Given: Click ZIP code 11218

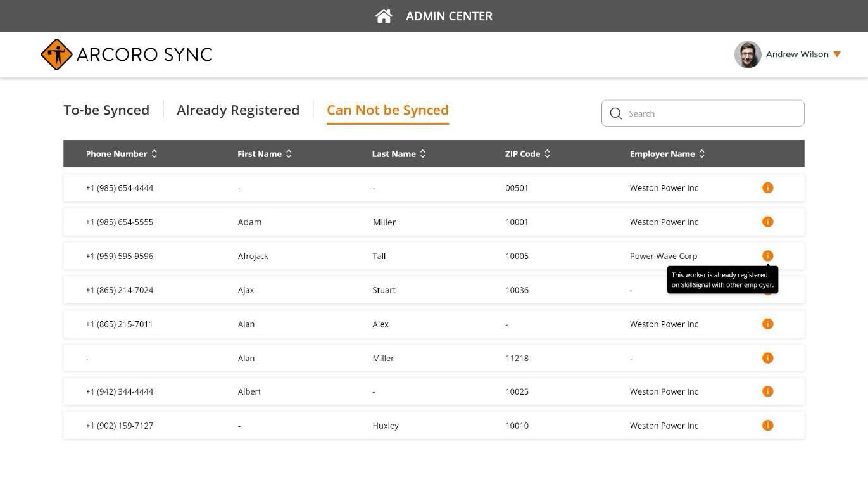Looking at the screenshot, I should (517, 359).
